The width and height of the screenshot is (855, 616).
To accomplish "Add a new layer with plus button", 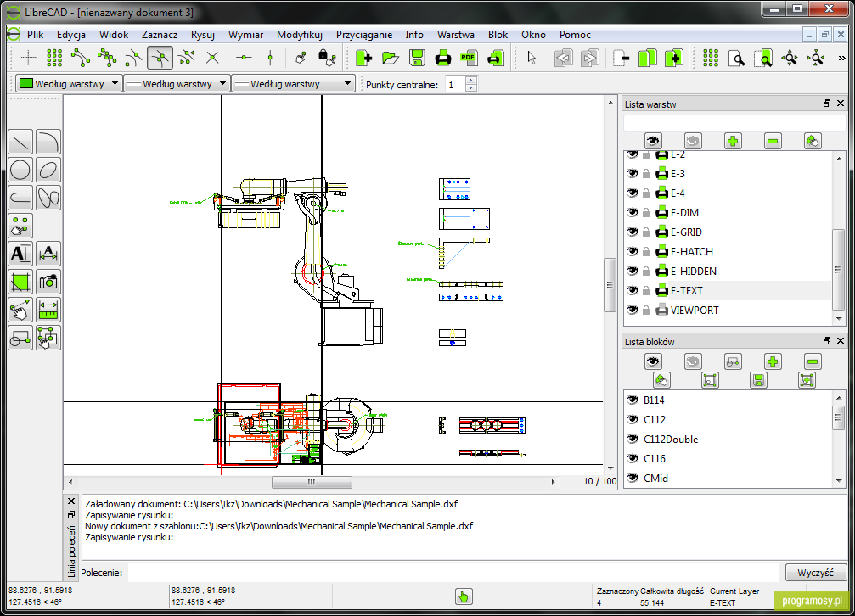I will 733,141.
